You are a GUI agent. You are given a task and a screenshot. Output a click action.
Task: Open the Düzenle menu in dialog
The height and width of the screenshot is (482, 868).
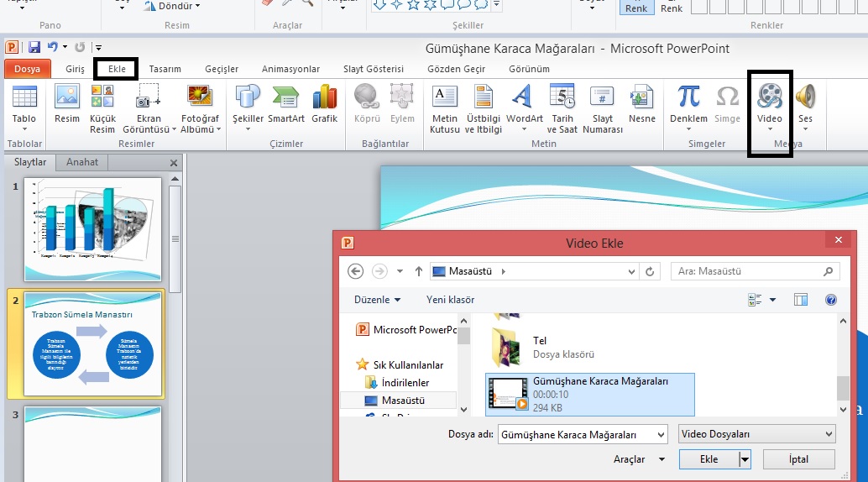pyautogui.click(x=377, y=300)
